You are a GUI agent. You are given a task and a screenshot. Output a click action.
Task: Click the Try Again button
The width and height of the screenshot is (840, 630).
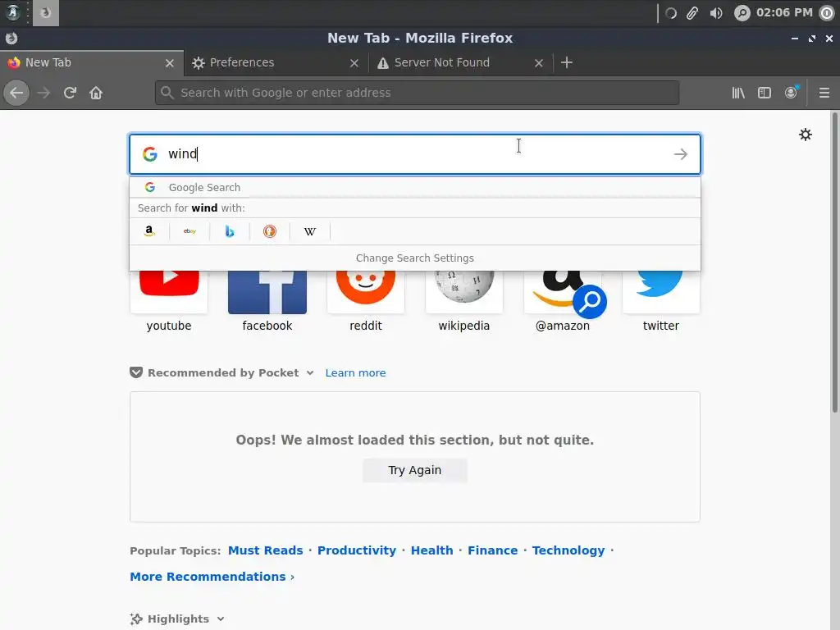pyautogui.click(x=414, y=470)
